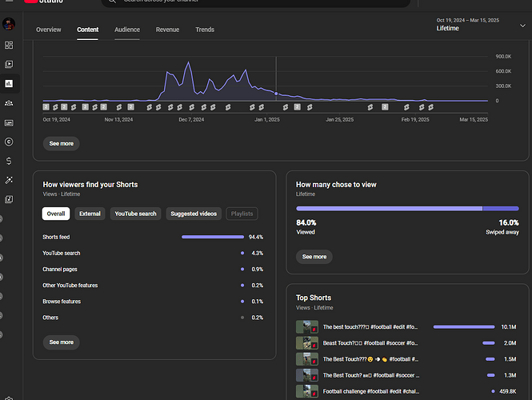Click '2' marker between Jan 25 and Feb 19
This screenshot has width=532, height=400.
[x=385, y=107]
